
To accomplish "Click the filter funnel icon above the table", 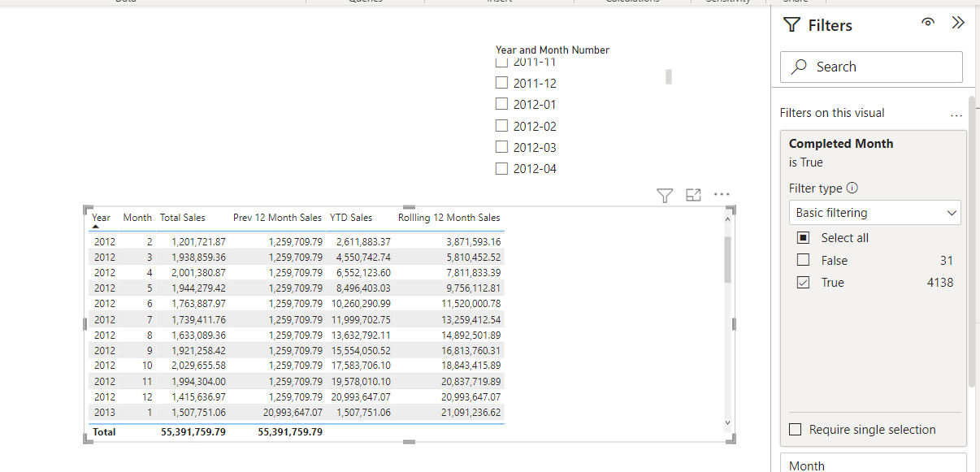I will [x=665, y=195].
